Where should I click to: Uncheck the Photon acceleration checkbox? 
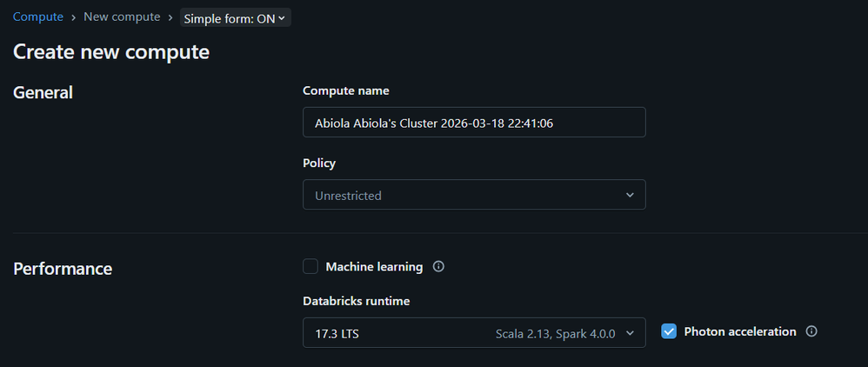[669, 331]
